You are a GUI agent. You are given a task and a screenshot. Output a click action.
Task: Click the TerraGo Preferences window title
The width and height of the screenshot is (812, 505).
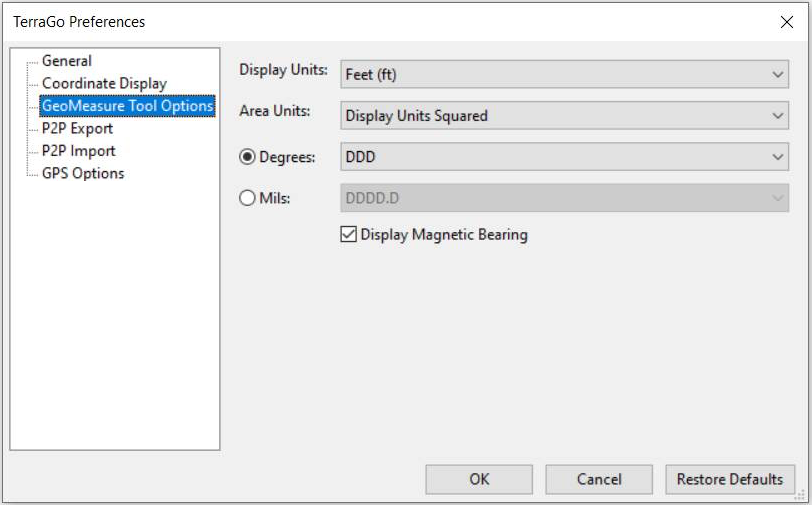click(79, 22)
